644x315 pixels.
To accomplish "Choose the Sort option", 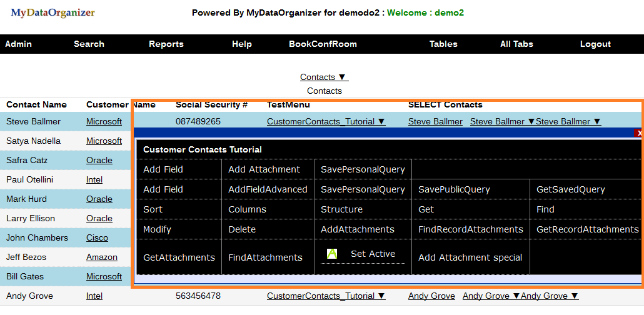I will pyautogui.click(x=153, y=209).
